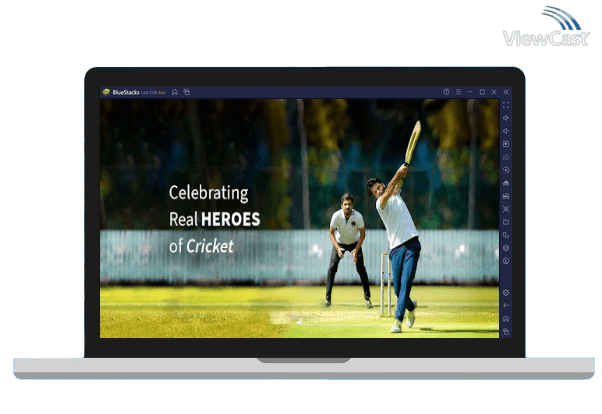Open the dimmed game controls icon

(x=506, y=157)
